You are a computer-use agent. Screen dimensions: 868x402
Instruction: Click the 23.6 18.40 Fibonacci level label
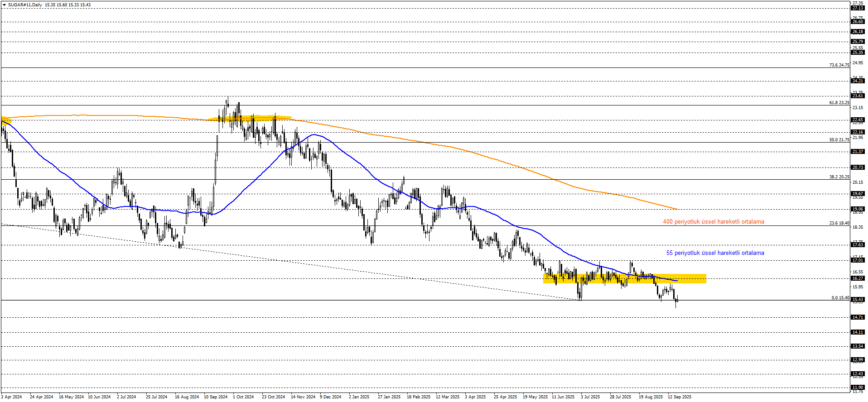(839, 223)
